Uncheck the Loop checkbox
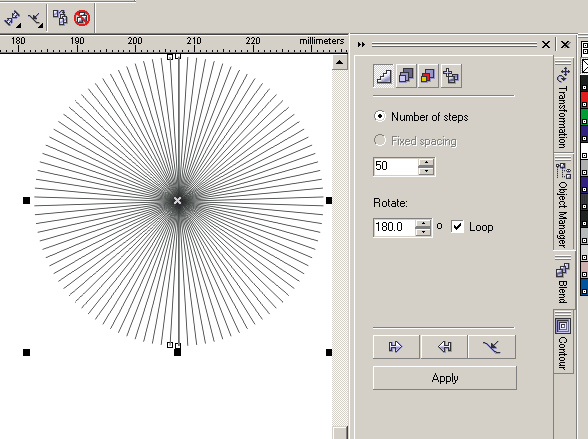588x439 pixels. point(457,227)
